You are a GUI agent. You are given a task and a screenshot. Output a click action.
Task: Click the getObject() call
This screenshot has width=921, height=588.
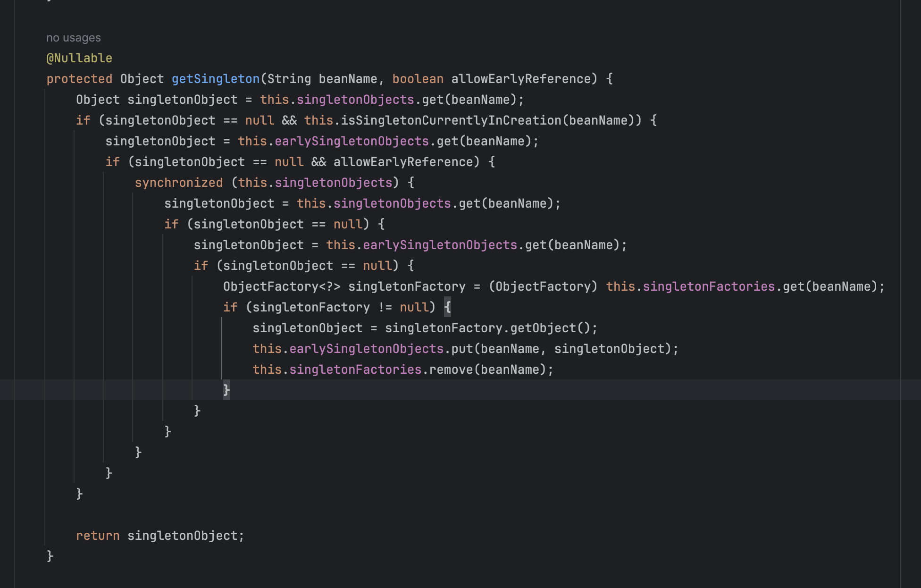(551, 328)
